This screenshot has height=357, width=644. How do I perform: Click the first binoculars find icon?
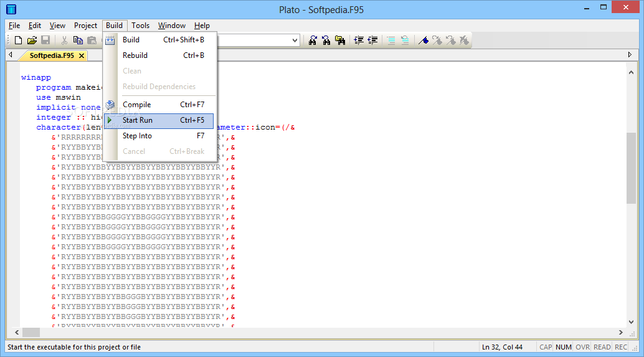click(313, 40)
